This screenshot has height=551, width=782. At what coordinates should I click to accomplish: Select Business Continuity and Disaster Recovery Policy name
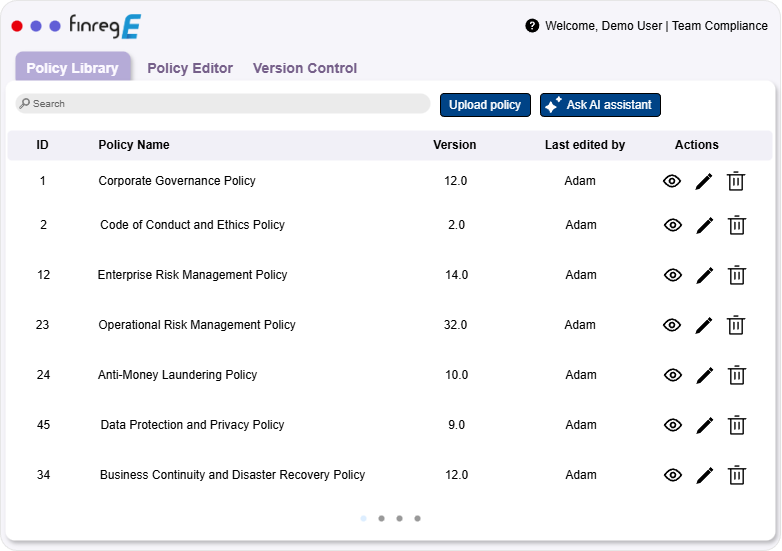[x=232, y=475]
